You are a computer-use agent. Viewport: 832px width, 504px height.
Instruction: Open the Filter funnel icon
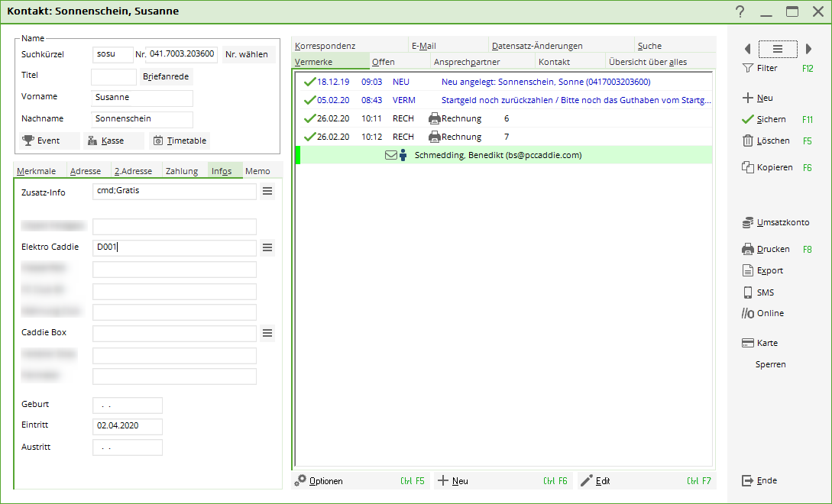click(x=748, y=68)
